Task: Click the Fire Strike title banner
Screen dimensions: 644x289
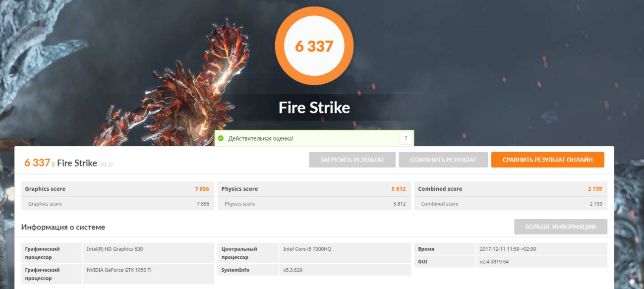Action: click(x=314, y=108)
